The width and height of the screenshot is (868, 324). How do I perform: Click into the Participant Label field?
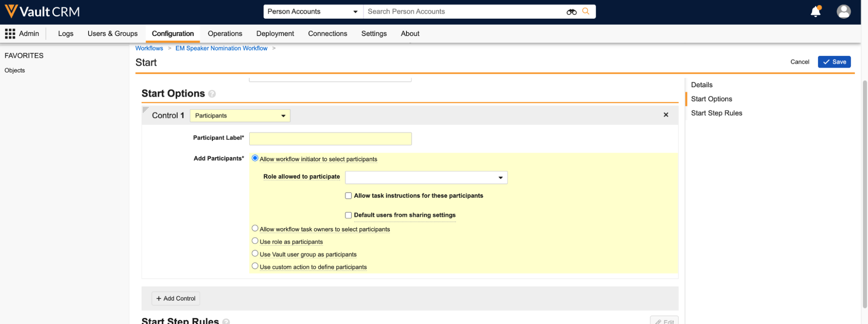(x=330, y=139)
